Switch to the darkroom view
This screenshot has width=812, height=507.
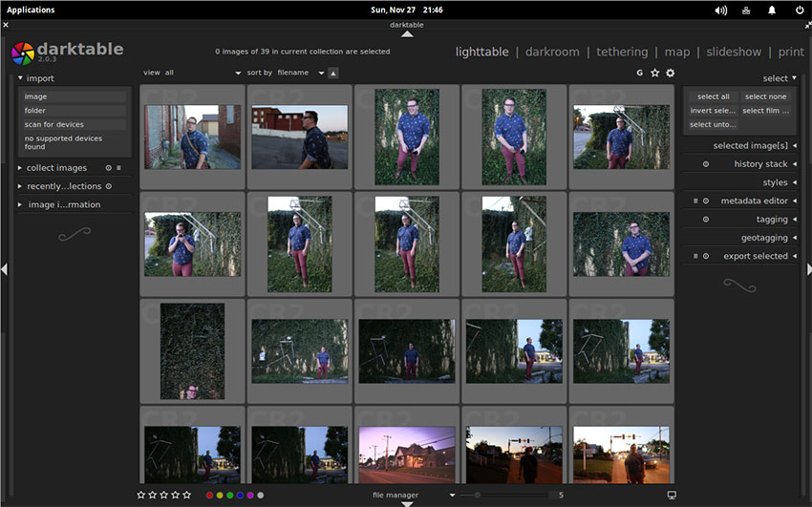pos(552,52)
